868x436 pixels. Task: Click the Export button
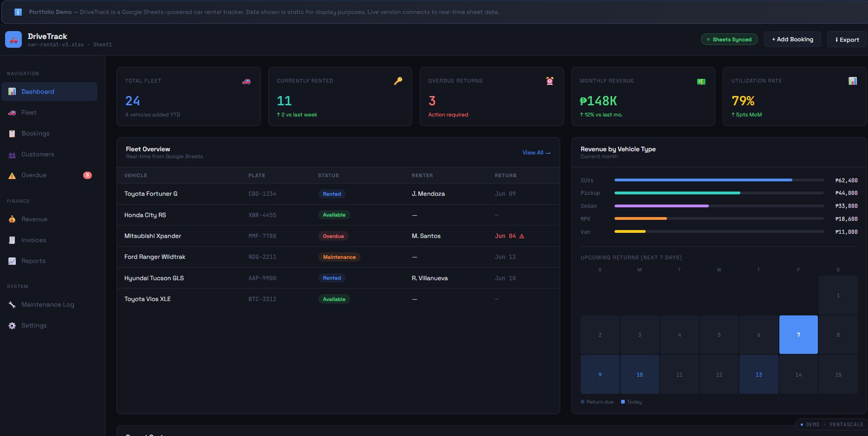(x=847, y=39)
